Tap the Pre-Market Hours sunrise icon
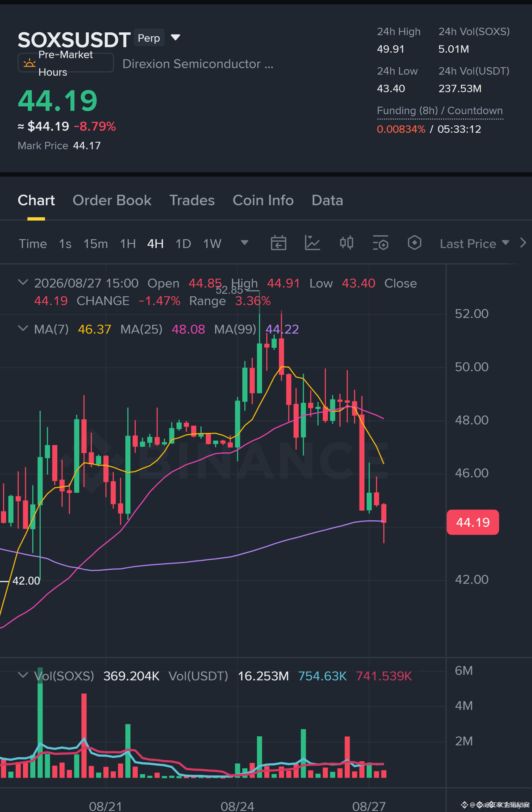Image resolution: width=532 pixels, height=812 pixels. (29, 63)
